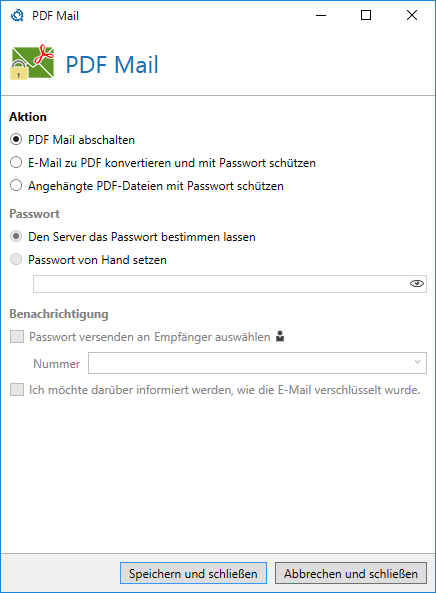
Task: Tick the informiert werden checkbox
Action: pyautogui.click(x=17, y=390)
